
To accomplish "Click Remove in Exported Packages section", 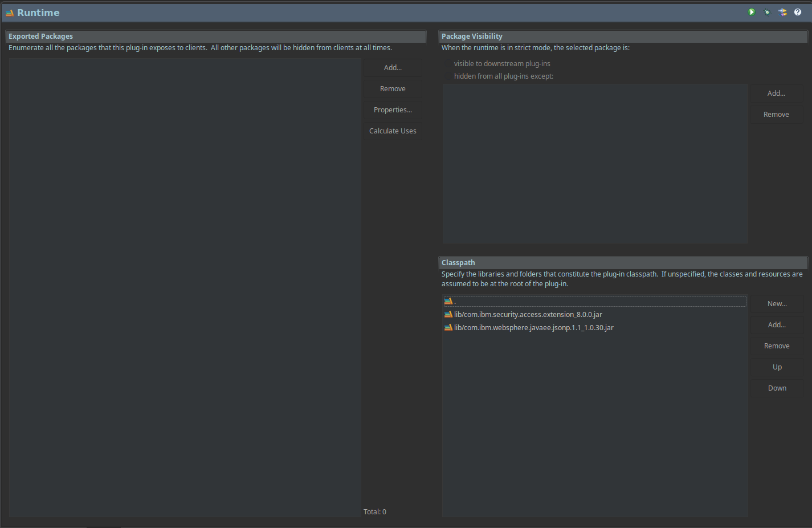I will click(x=393, y=88).
